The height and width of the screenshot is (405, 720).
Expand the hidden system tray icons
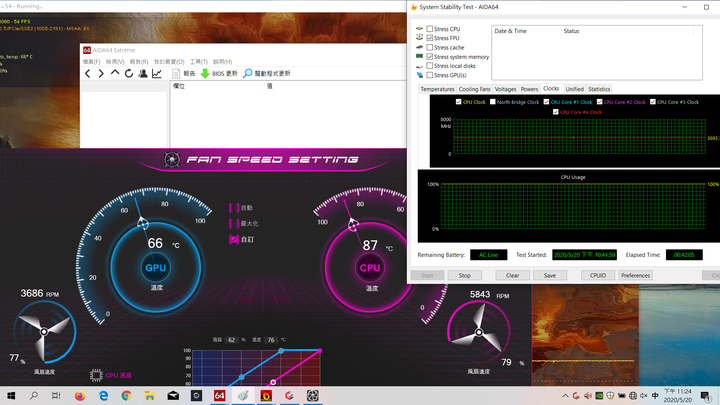coord(565,396)
